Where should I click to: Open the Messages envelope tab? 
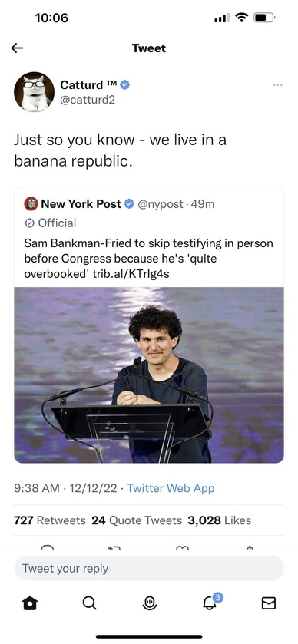[268, 603]
